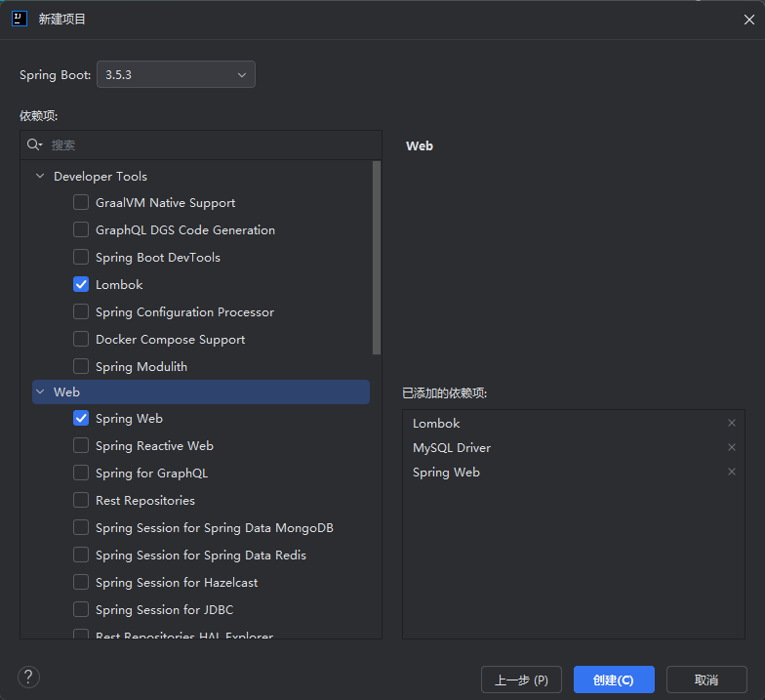Remove MySQL Driver from added dependencies
The image size is (765, 700).
pos(732,447)
